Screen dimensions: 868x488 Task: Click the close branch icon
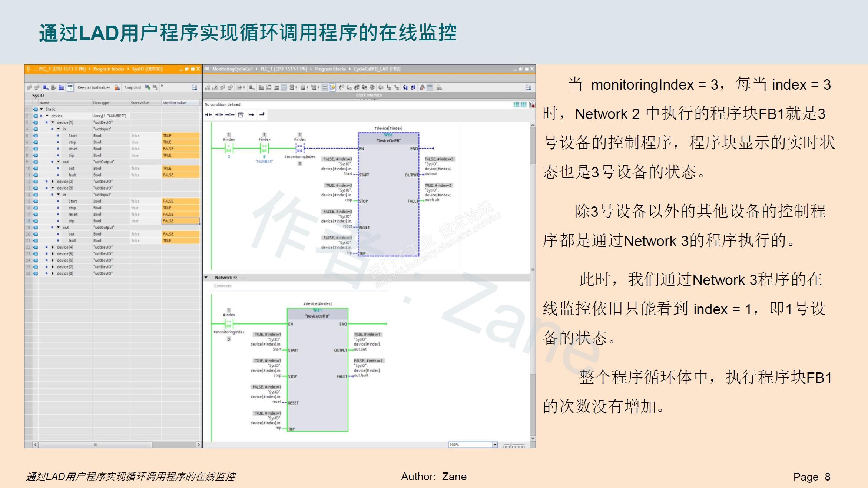pyautogui.click(x=262, y=115)
